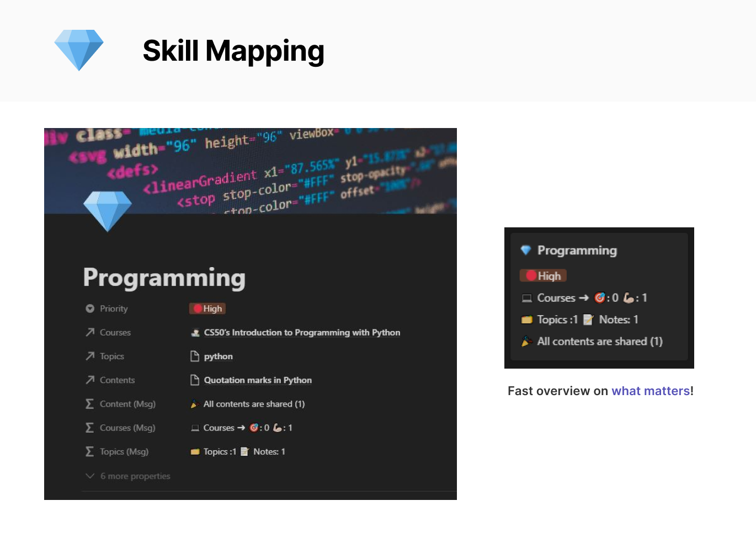Click the All contents are shared (1) value in the properties list
This screenshot has width=756, height=543.
(x=254, y=404)
